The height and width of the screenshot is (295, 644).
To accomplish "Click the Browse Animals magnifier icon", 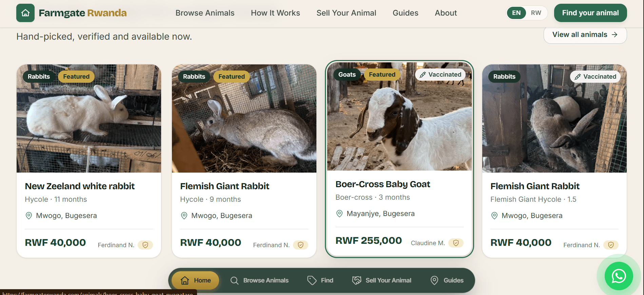I will coord(234,280).
